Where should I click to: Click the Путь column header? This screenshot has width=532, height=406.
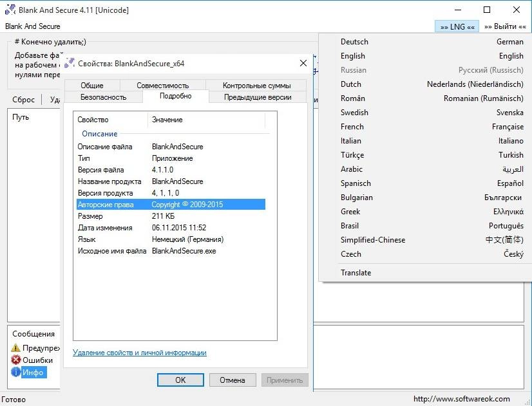click(21, 117)
